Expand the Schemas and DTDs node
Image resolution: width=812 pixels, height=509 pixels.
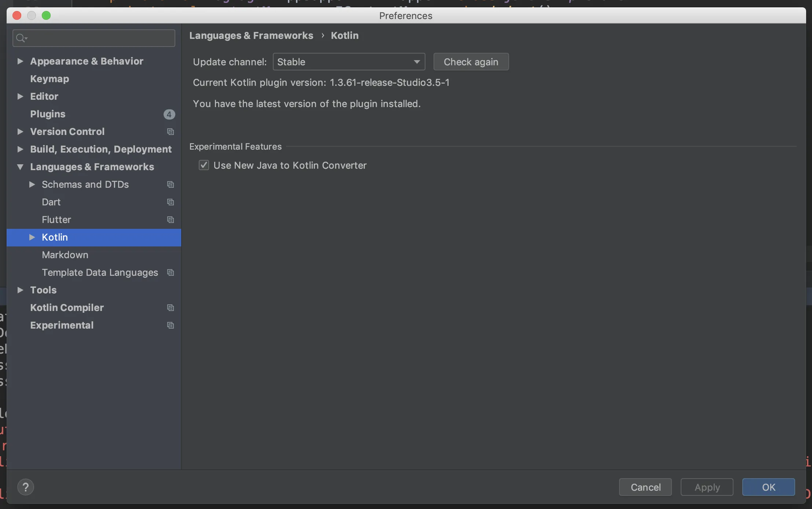coord(32,184)
